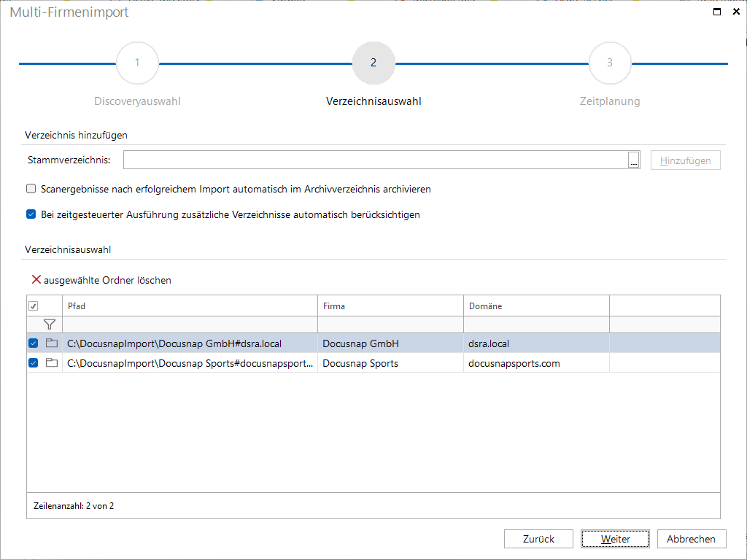Image resolution: width=747 pixels, height=560 pixels.
Task: Select the Discoveryauswahl wizard step label
Action: (137, 101)
